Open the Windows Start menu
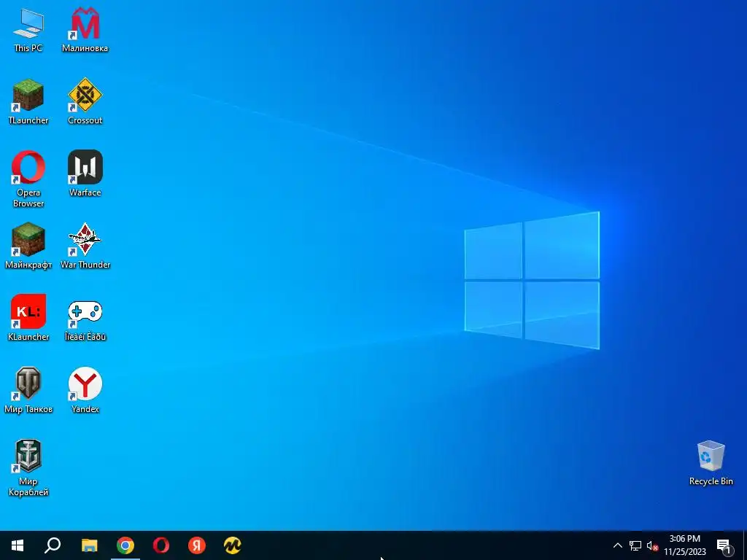 [18, 545]
